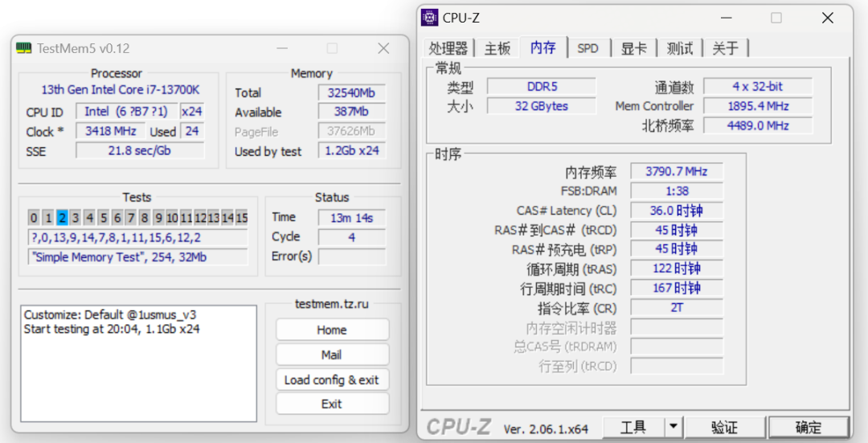The width and height of the screenshot is (868, 443).
Task: Switch to the 显卡 tab
Action: (634, 48)
